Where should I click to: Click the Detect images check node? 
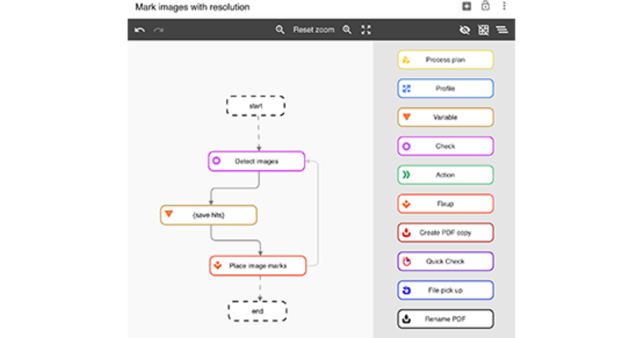click(x=257, y=161)
